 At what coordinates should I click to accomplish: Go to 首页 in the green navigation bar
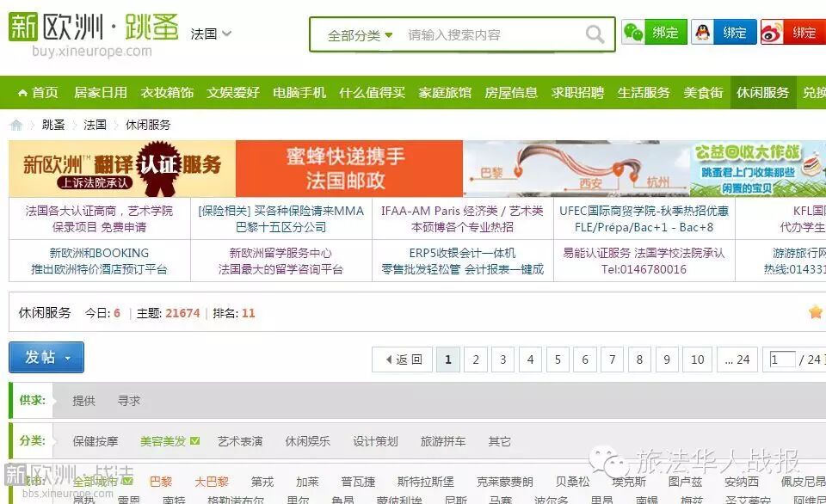[38, 93]
